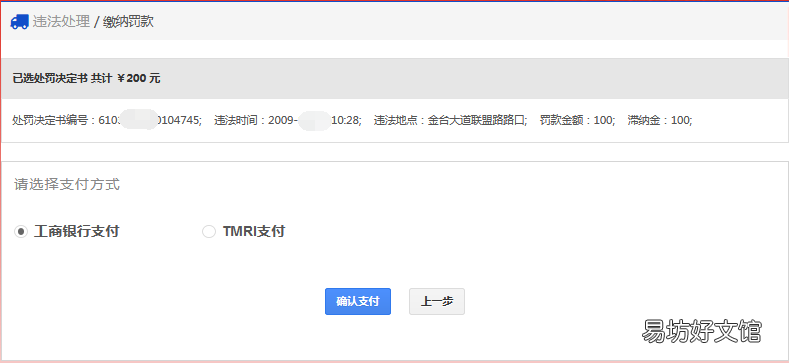Click the TMRI支付 label text
This screenshot has height=363, width=789.
254,232
